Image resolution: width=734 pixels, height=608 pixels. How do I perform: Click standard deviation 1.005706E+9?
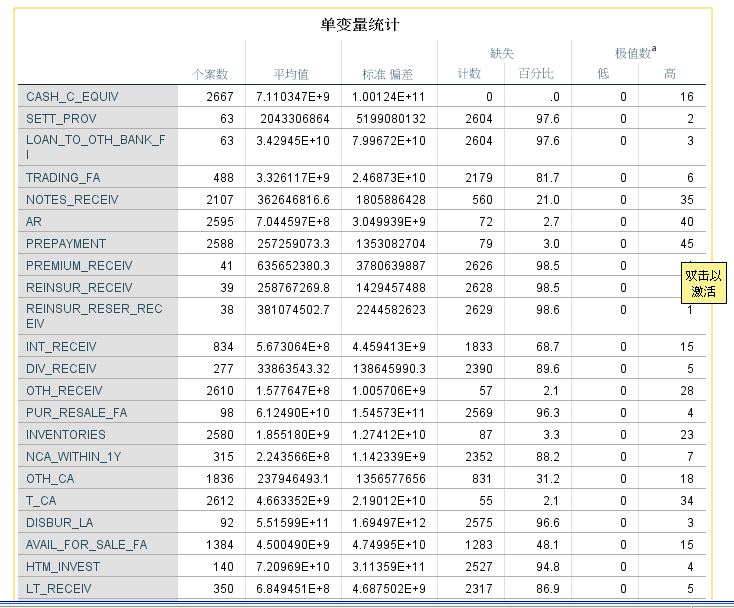(389, 390)
